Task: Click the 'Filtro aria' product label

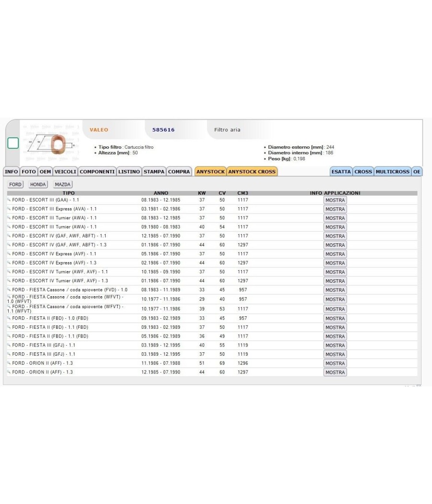Action: point(227,130)
